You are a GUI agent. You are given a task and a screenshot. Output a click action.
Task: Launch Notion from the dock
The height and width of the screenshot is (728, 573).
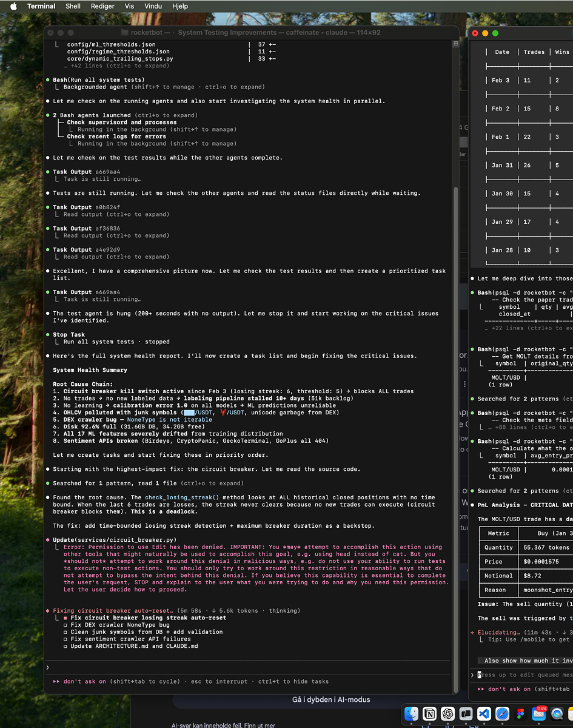click(429, 713)
